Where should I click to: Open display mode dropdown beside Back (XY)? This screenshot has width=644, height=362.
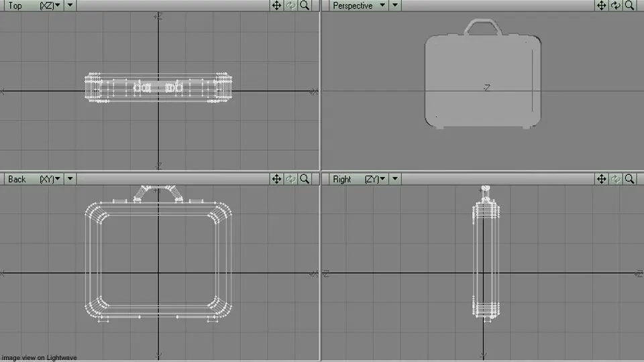point(70,179)
